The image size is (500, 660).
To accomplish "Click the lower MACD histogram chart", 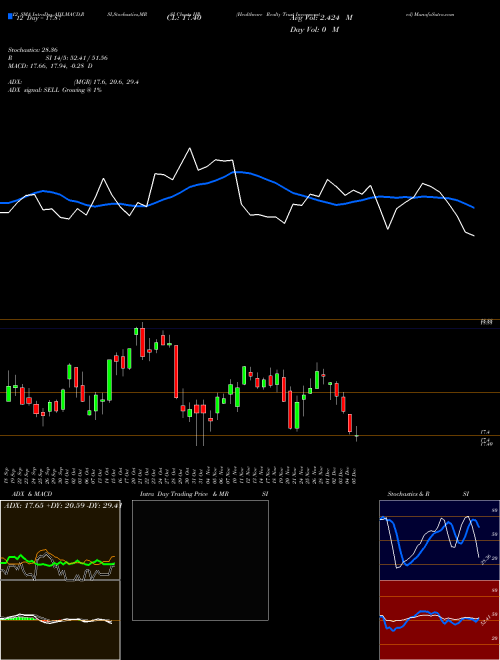I will coord(60,620).
